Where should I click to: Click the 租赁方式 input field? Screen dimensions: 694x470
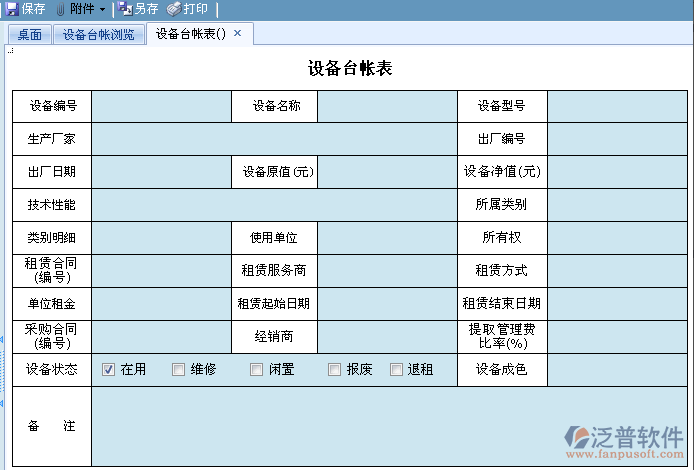pos(617,271)
